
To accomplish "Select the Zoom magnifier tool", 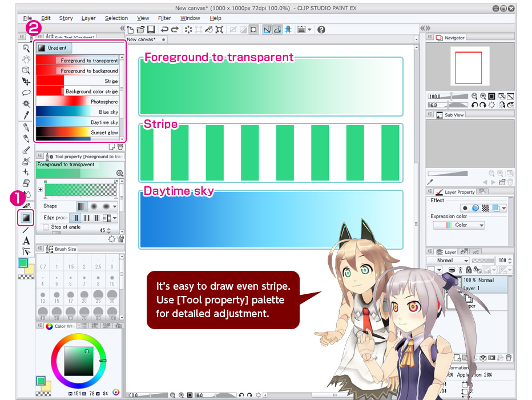I will (26, 49).
